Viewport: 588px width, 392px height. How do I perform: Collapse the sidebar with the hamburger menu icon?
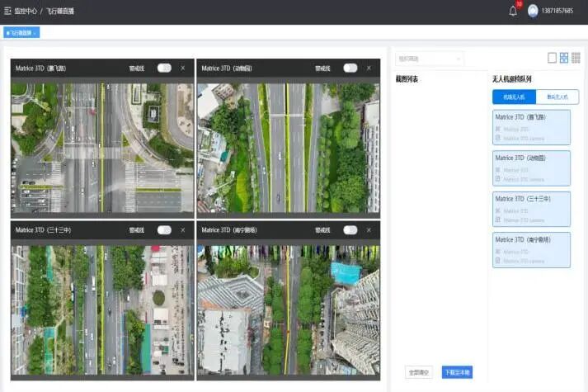tap(7, 11)
